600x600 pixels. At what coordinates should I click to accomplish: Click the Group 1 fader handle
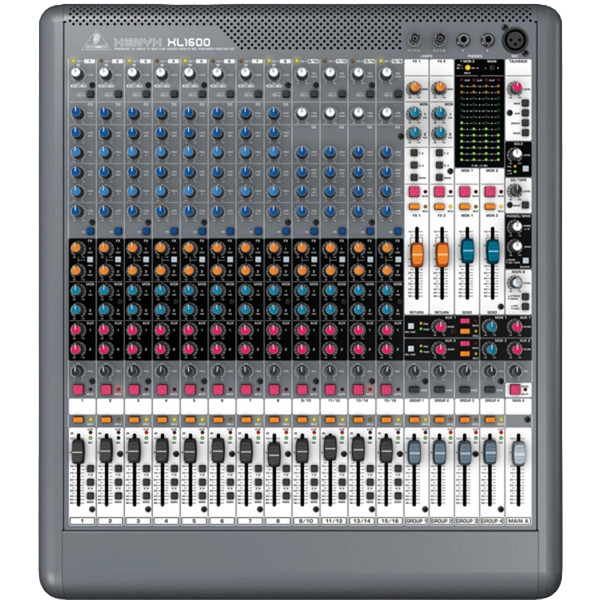417,452
